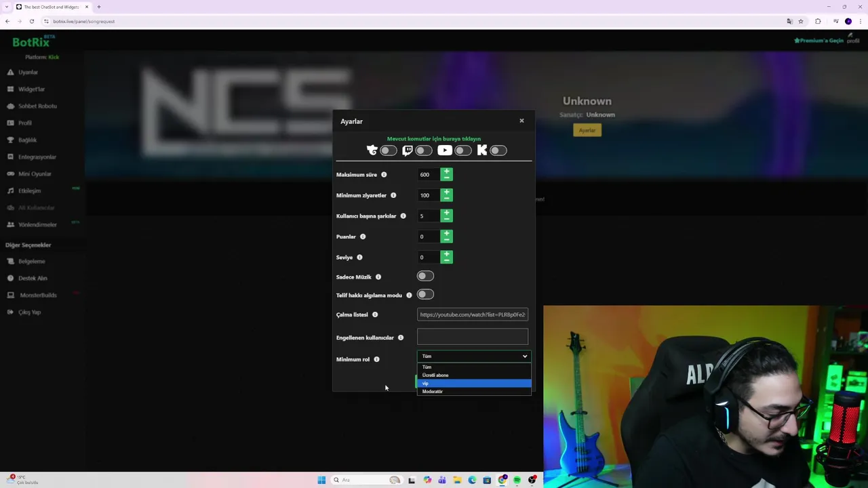
Task: Open Etkileşim music note icon
Action: tap(11, 190)
